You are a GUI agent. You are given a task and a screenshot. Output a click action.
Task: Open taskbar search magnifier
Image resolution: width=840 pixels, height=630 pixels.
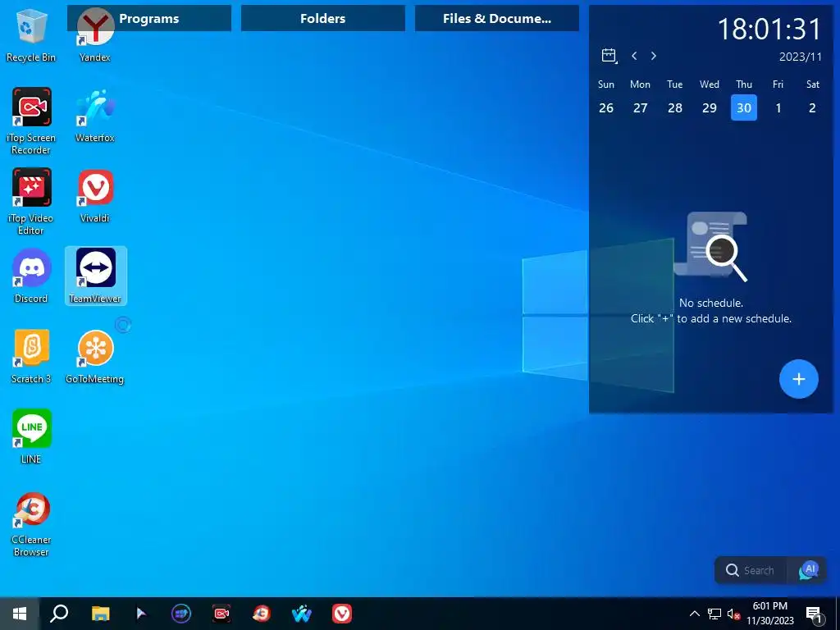pyautogui.click(x=59, y=614)
